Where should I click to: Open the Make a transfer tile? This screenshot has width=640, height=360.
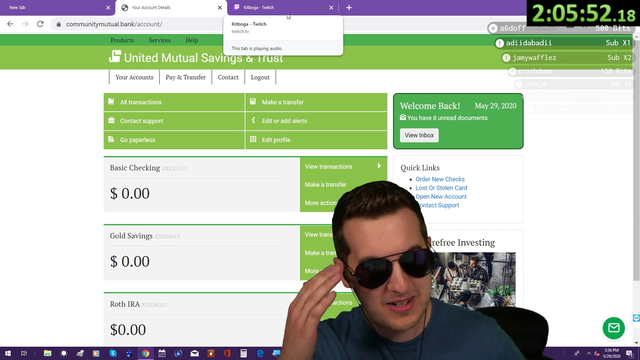(316, 102)
